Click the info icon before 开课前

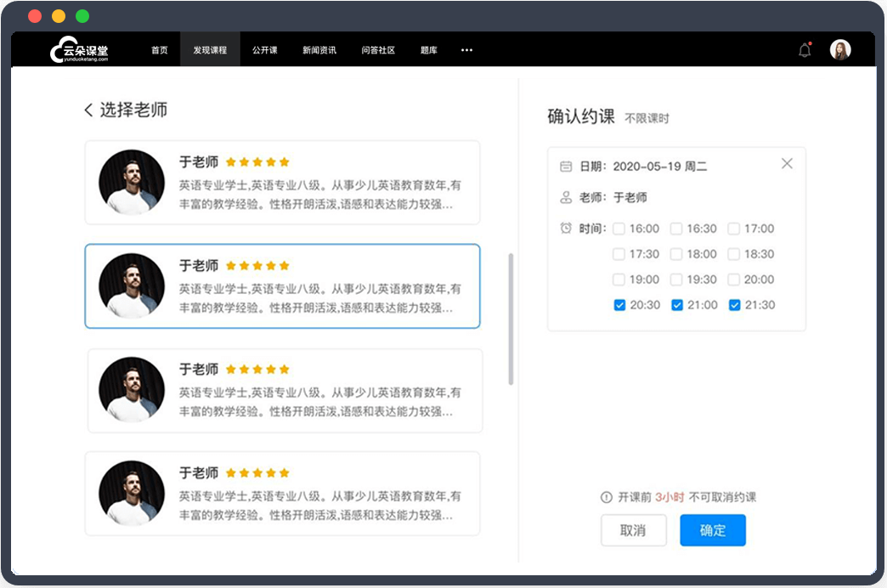(x=606, y=497)
